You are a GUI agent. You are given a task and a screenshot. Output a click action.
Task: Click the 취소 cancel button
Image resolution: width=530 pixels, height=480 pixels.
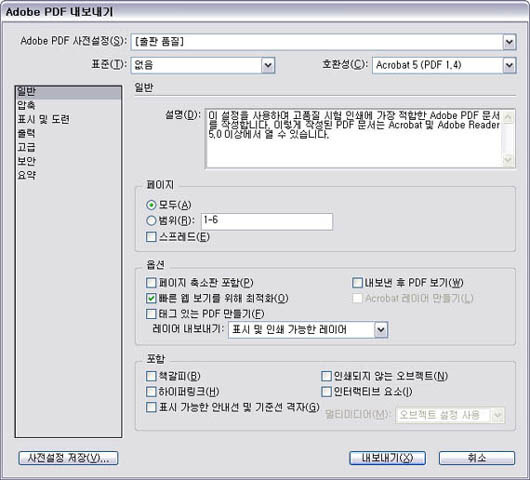(x=477, y=458)
